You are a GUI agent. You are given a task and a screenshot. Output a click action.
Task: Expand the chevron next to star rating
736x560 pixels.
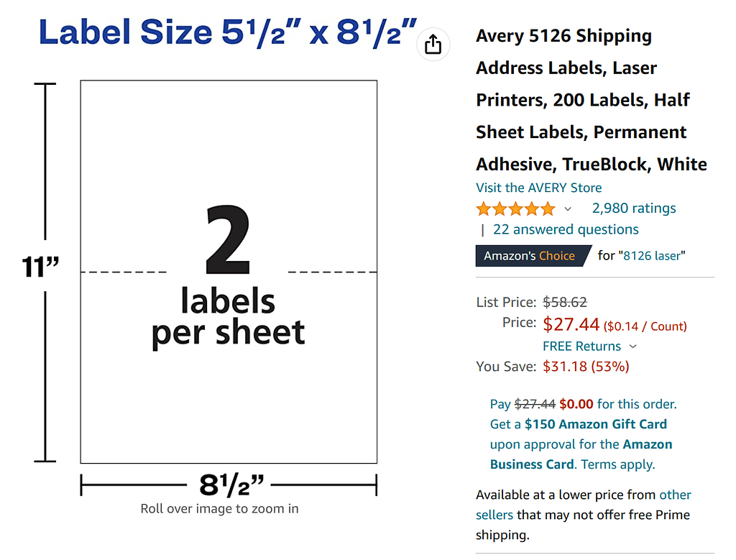click(568, 209)
